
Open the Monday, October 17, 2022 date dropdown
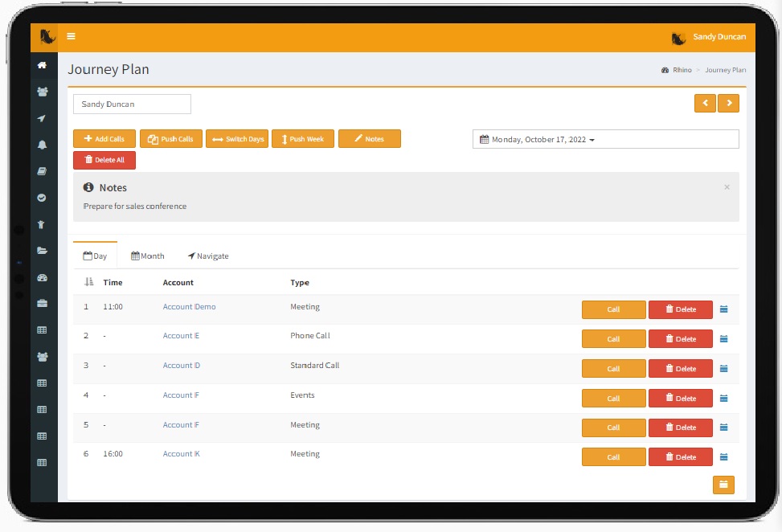click(605, 139)
